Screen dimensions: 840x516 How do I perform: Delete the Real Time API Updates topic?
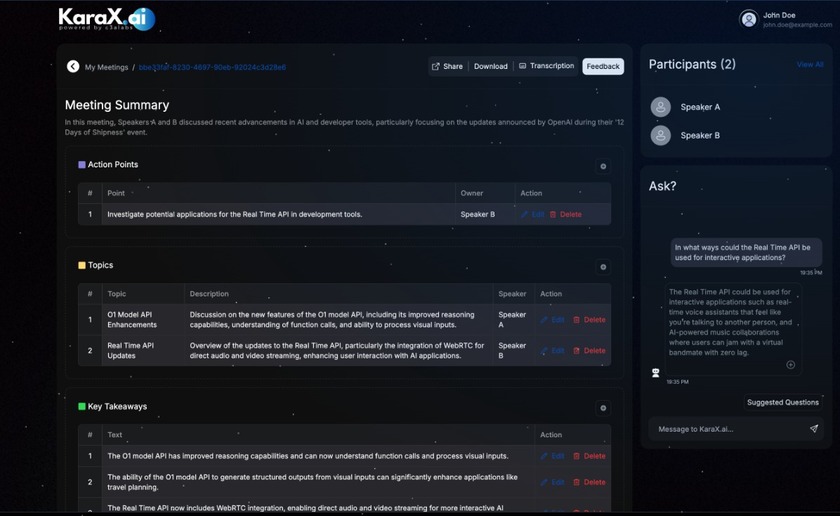tap(589, 351)
